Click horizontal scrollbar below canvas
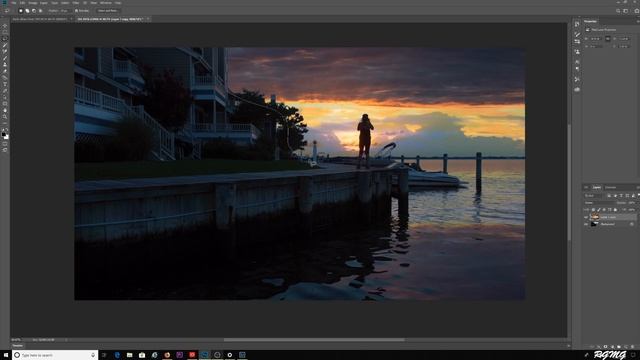 point(314,340)
